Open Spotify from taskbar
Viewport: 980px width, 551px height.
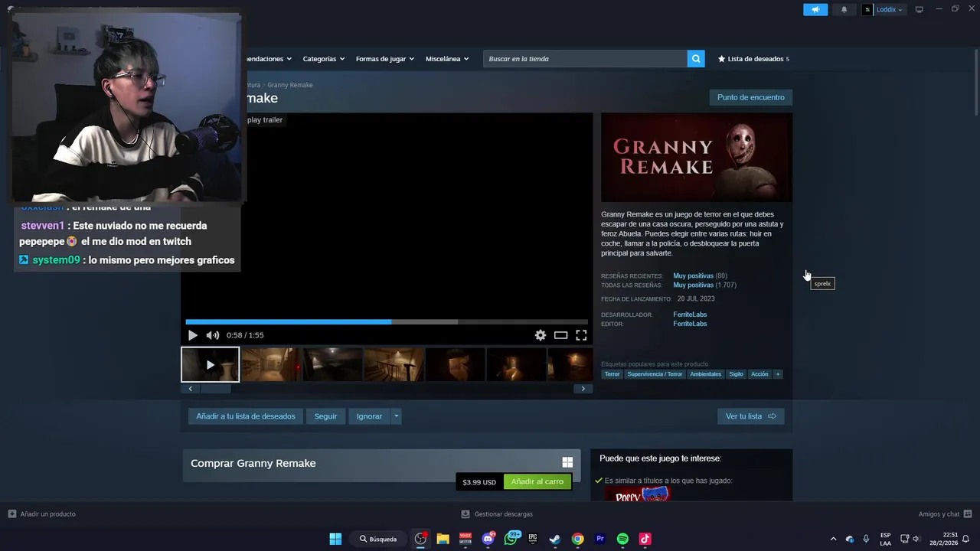[x=622, y=539]
